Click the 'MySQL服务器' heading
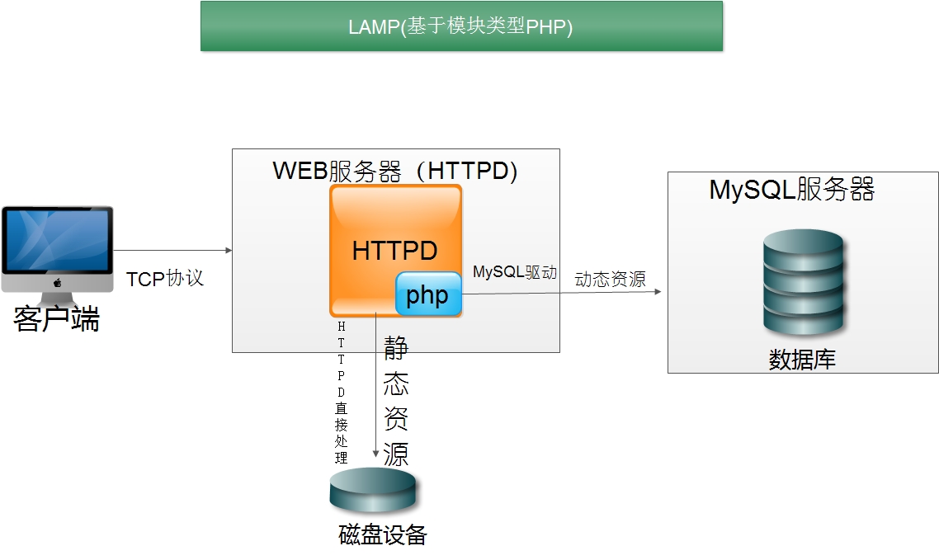 pyautogui.click(x=791, y=189)
